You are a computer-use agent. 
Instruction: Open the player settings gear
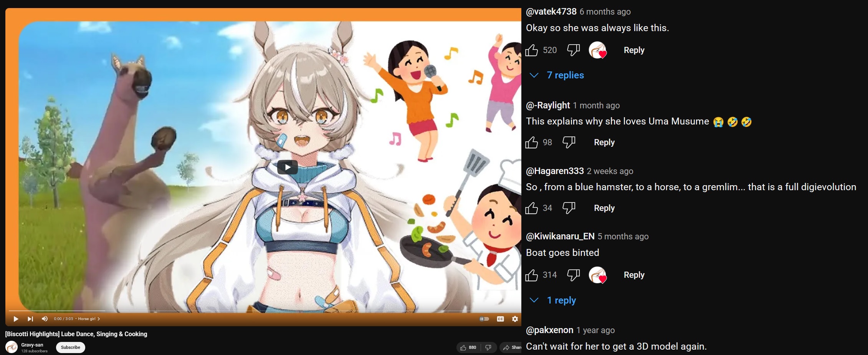point(515,319)
